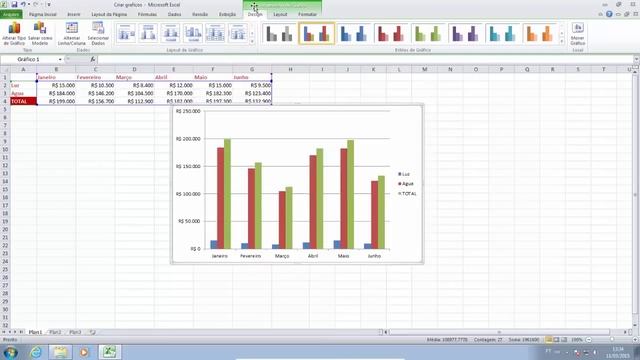Click Undo icon in quick access toolbar
Screen dimensions: 640x360
(23, 4)
